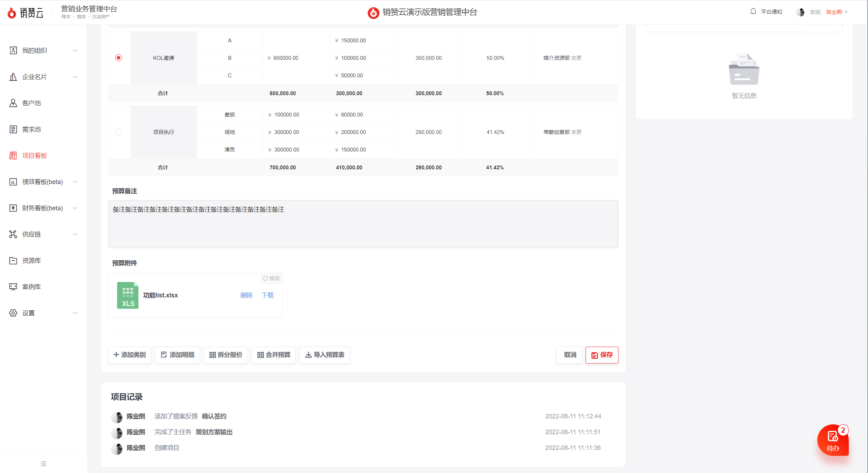868x473 pixels.
Task: Click the 功能list.xlsx file name
Action: [x=160, y=295]
